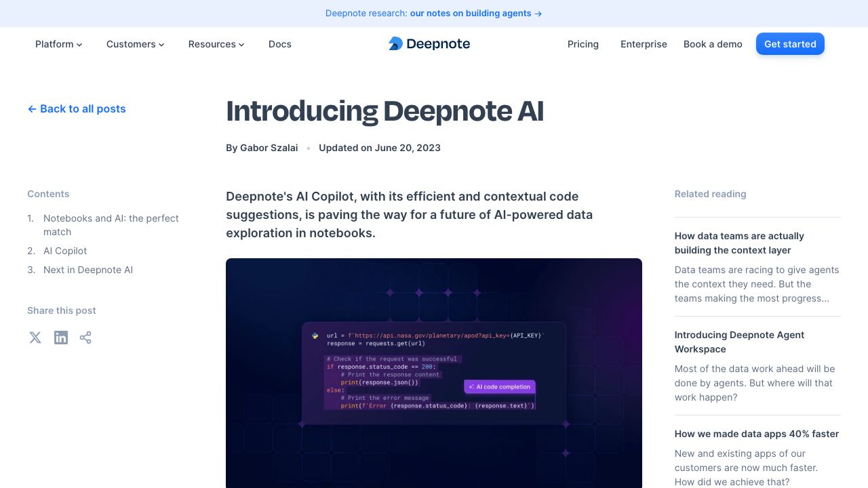Jump to 'Next in Deepnote AI' section
This screenshot has width=868, height=488.
pos(88,270)
